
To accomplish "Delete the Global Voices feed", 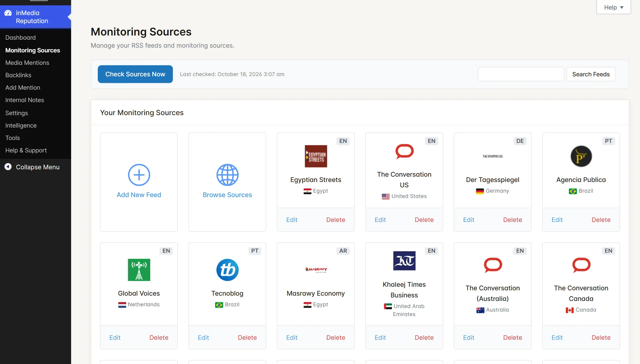I will click(159, 338).
